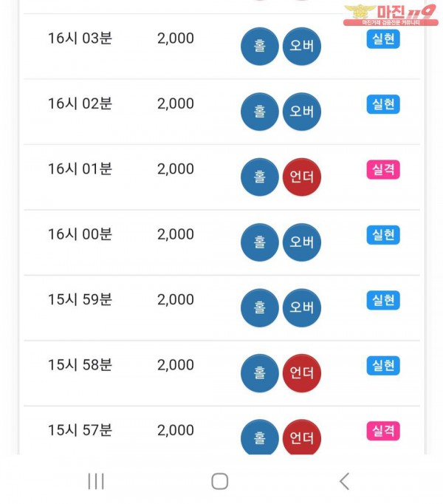Open the Android recent apps button
443x504 pixels.
click(x=96, y=481)
